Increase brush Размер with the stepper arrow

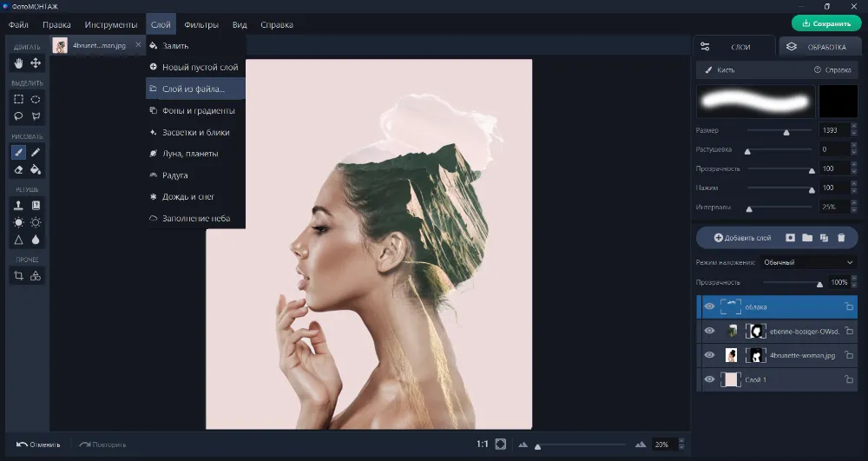pos(853,127)
